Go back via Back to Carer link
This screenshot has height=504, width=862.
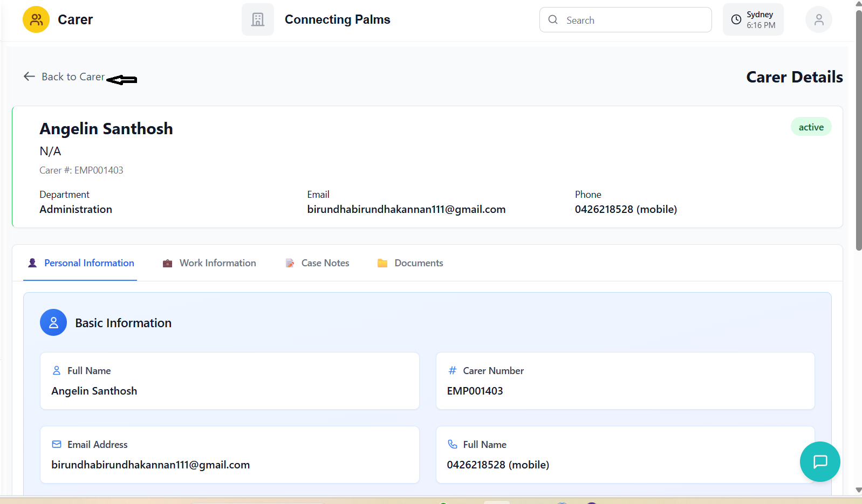coord(73,77)
